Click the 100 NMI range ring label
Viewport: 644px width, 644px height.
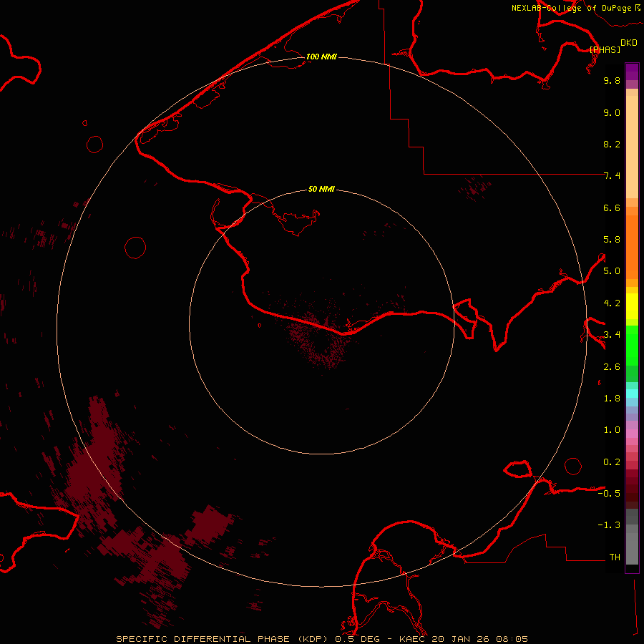click(321, 57)
